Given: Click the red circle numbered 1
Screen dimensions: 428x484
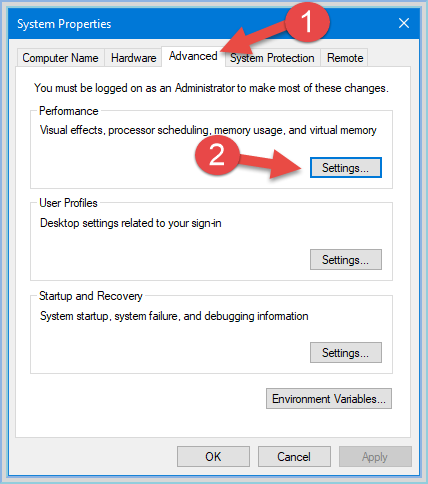Looking at the screenshot, I should [307, 21].
